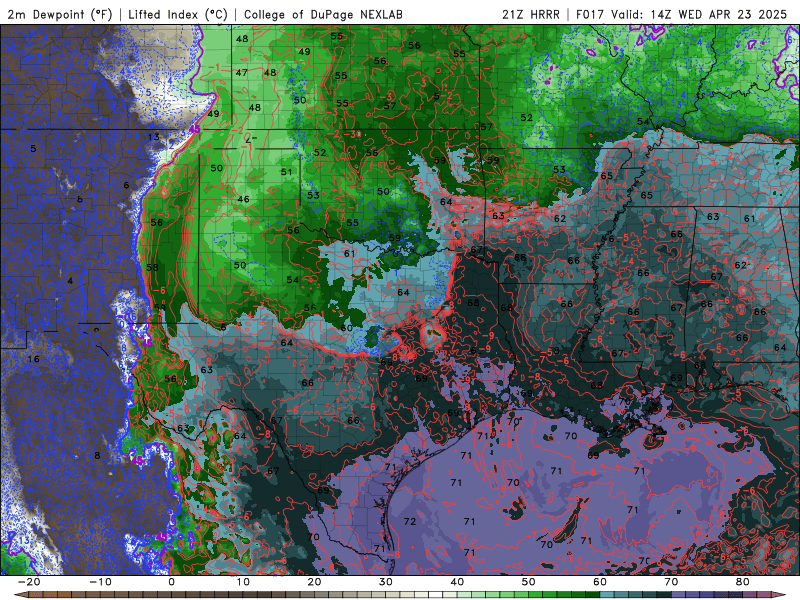Click the '40' color scale label
This screenshot has width=800, height=600.
457,582
